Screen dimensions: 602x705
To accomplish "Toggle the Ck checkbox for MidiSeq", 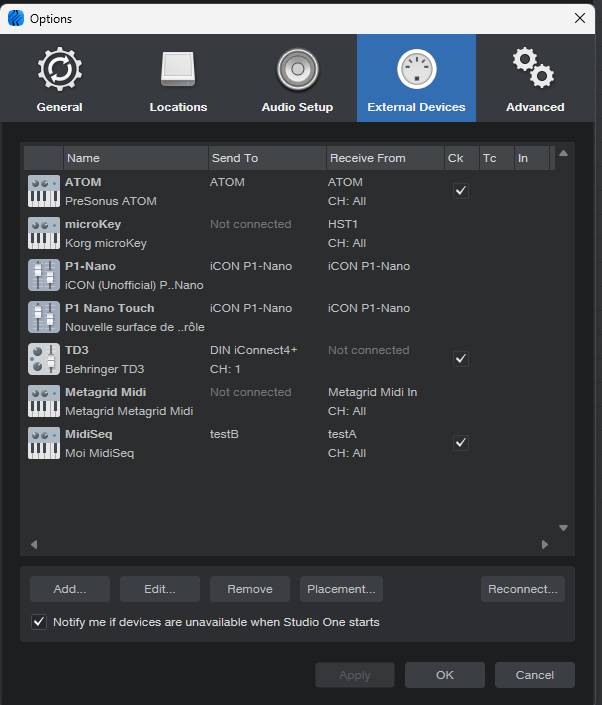I will [460, 443].
